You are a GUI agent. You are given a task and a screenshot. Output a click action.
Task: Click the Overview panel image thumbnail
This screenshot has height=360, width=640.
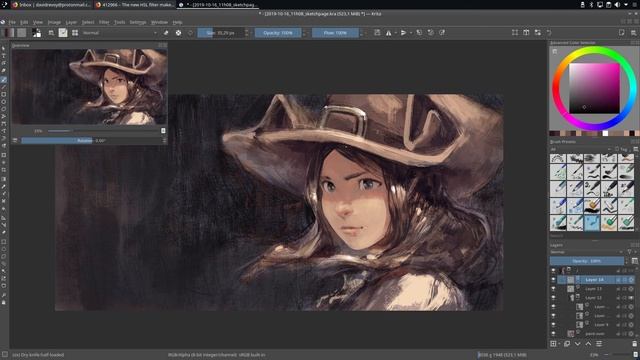point(89,86)
